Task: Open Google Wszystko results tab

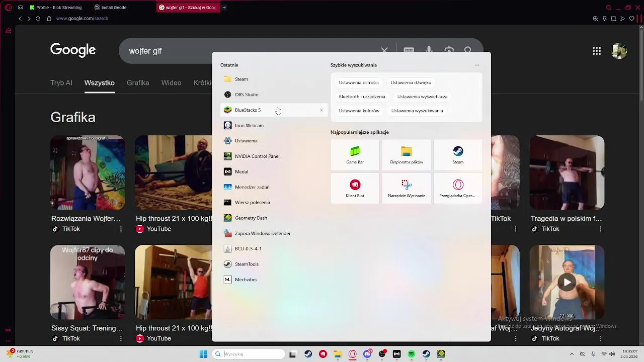Action: pos(100,83)
